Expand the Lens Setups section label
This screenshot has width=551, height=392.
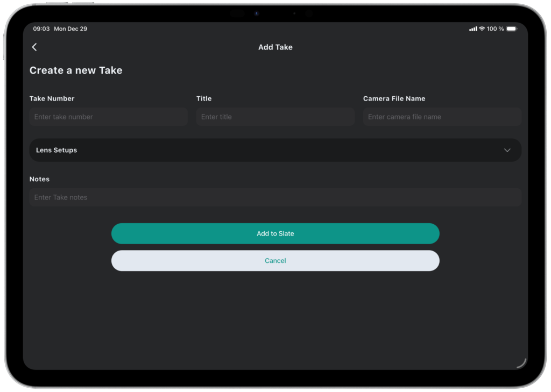coord(56,150)
